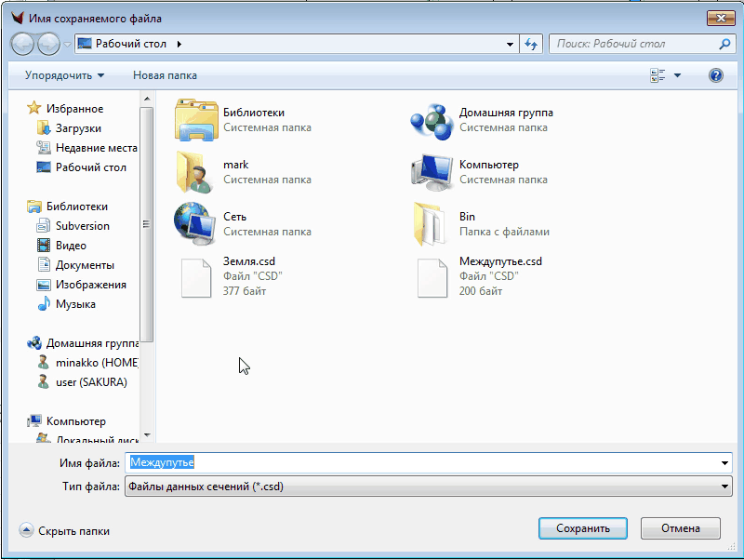
Task: Open the Упорядочить menu
Action: coord(64,75)
